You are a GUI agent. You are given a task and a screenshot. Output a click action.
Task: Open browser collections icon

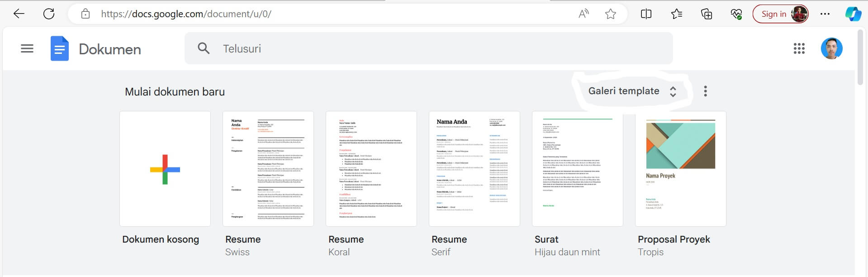pos(706,14)
